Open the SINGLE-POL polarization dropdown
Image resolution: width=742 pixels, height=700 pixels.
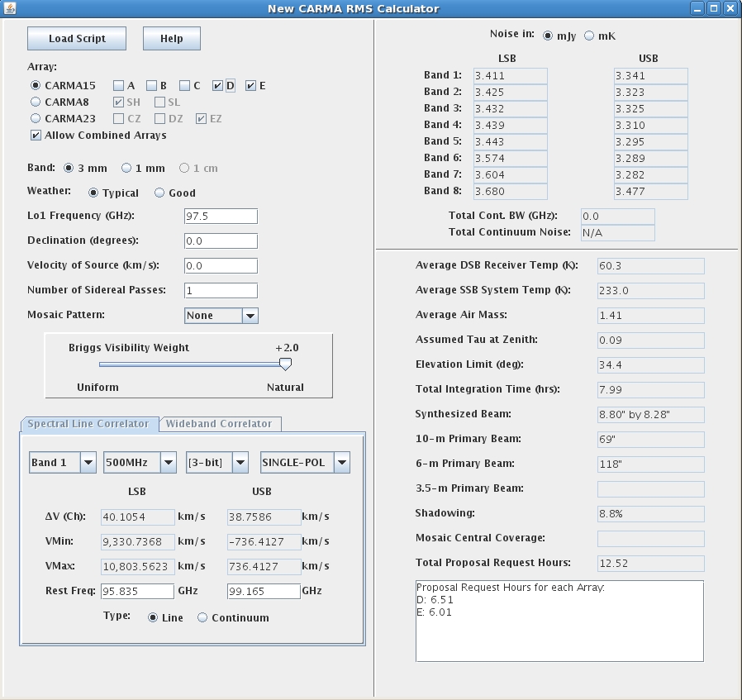(305, 463)
